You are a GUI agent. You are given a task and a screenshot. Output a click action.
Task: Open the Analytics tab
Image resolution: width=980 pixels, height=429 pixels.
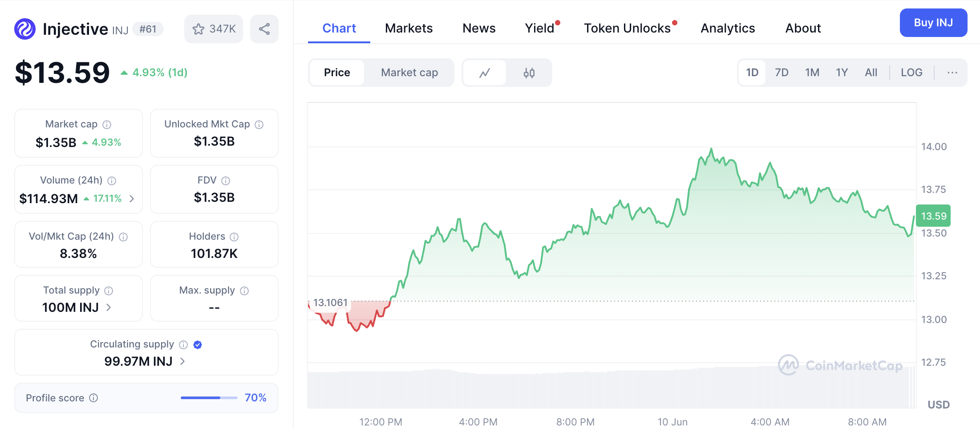coord(728,28)
